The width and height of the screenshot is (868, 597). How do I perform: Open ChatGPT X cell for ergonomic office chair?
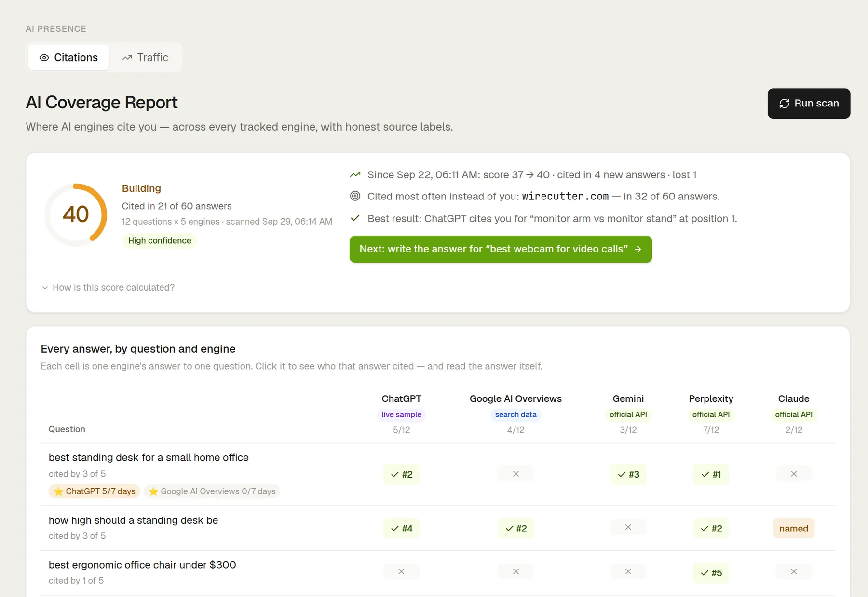(401, 571)
